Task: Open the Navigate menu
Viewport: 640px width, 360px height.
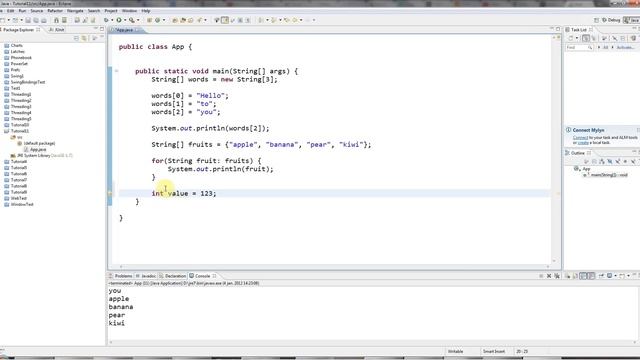Action: point(75,11)
